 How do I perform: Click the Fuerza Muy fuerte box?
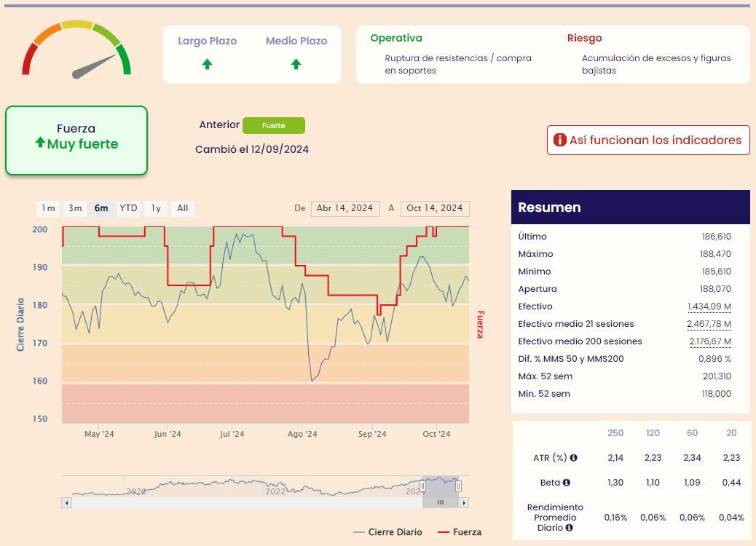[x=76, y=141]
